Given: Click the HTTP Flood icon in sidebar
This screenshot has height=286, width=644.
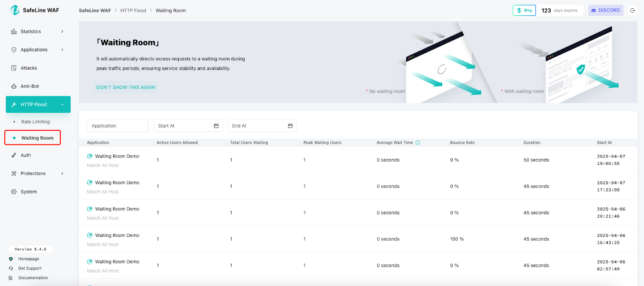Looking at the screenshot, I should (x=14, y=105).
